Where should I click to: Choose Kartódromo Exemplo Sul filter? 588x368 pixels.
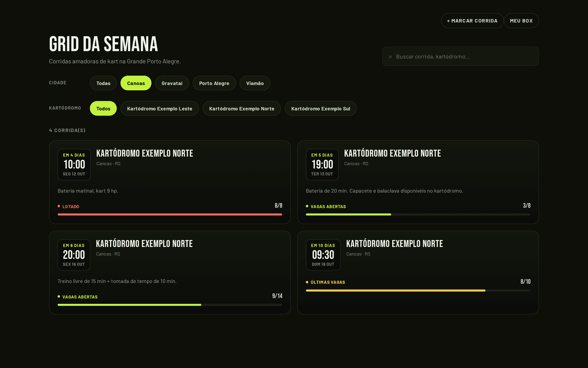pyautogui.click(x=321, y=108)
